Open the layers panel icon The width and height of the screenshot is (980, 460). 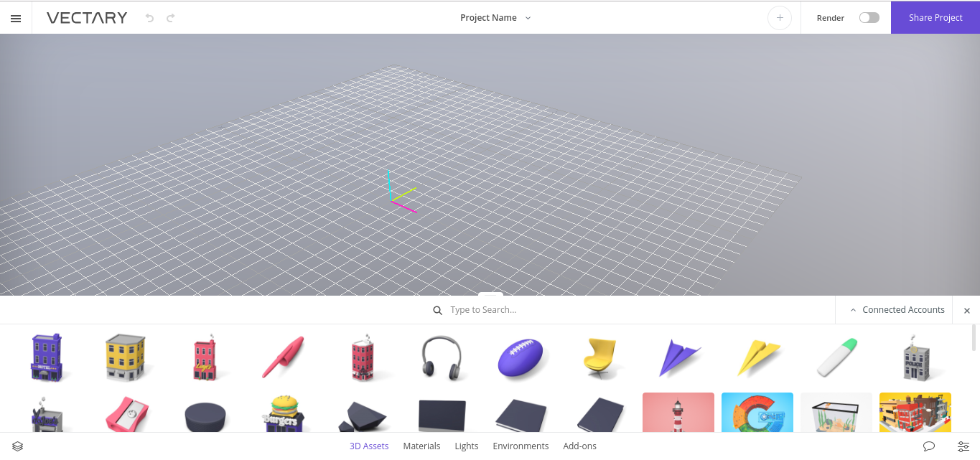point(17,446)
